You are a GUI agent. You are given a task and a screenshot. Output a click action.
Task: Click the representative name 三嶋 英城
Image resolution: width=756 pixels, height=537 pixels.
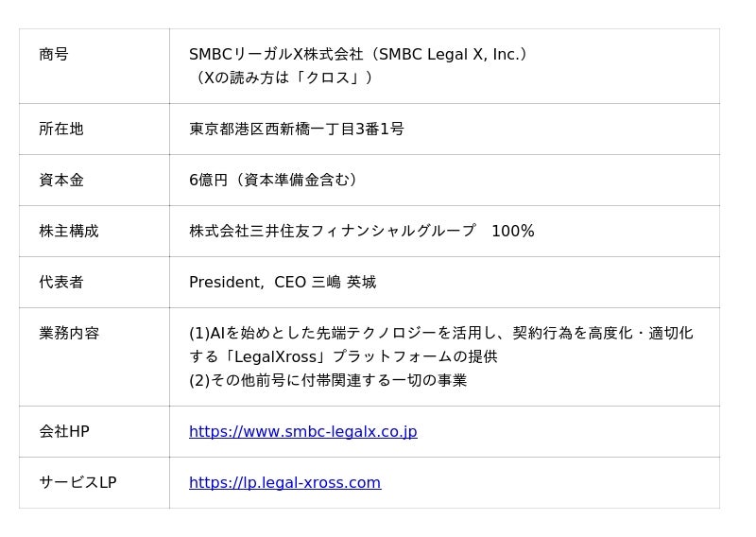(x=344, y=283)
